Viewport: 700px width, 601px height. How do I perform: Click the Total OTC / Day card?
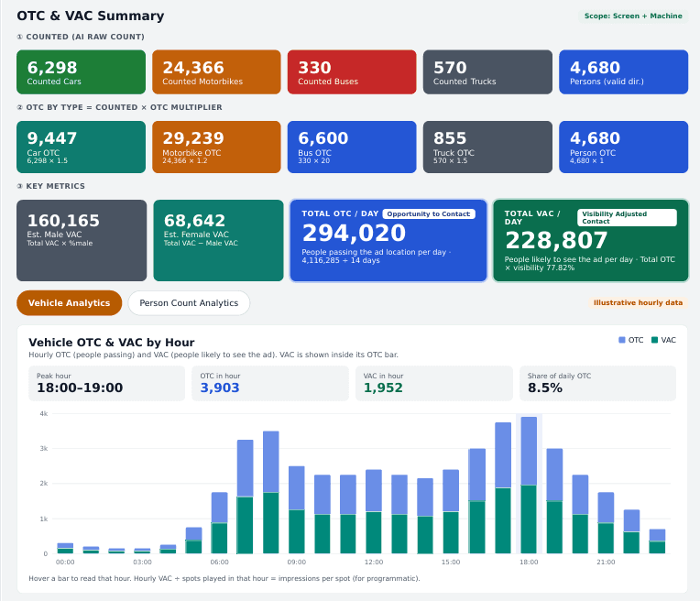[x=388, y=240]
